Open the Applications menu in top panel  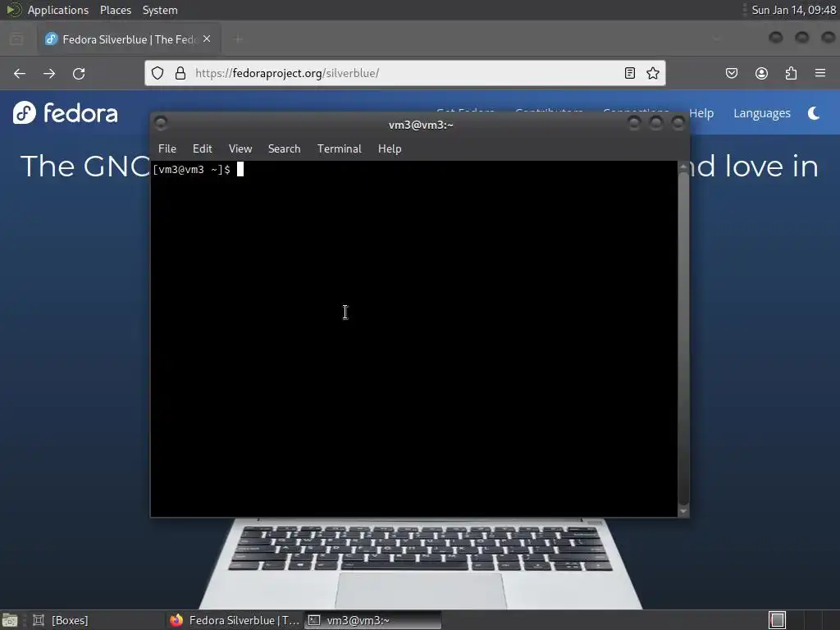(x=58, y=10)
